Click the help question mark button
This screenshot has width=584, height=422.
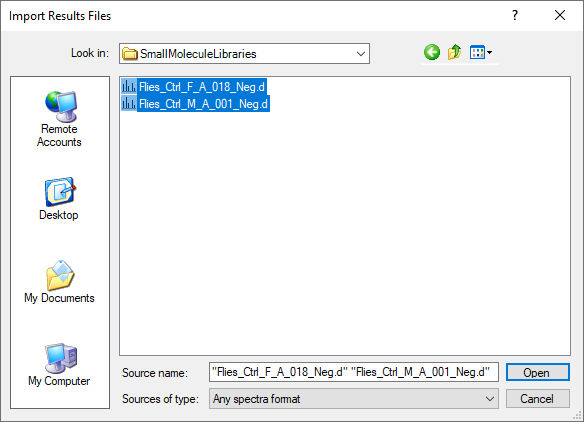coord(515,16)
